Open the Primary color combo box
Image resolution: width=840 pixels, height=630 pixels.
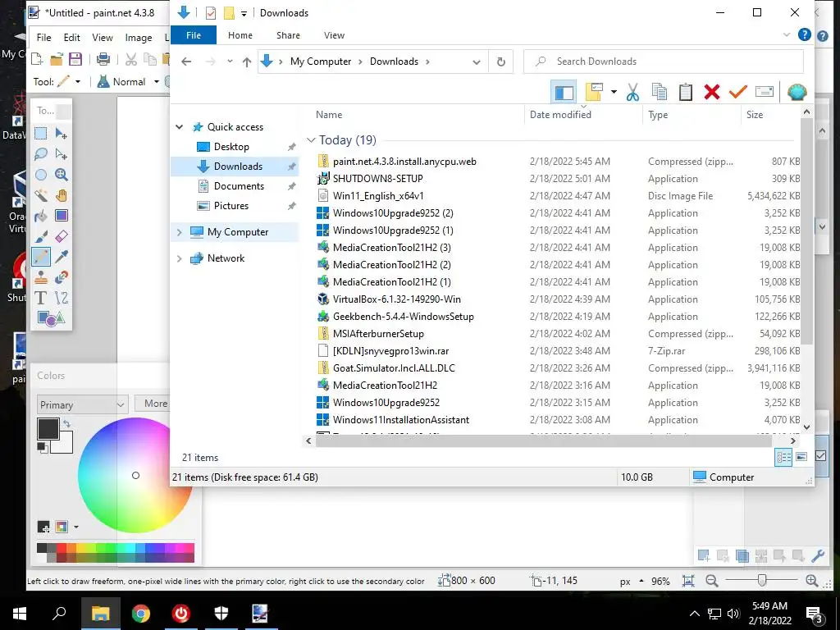[82, 405]
